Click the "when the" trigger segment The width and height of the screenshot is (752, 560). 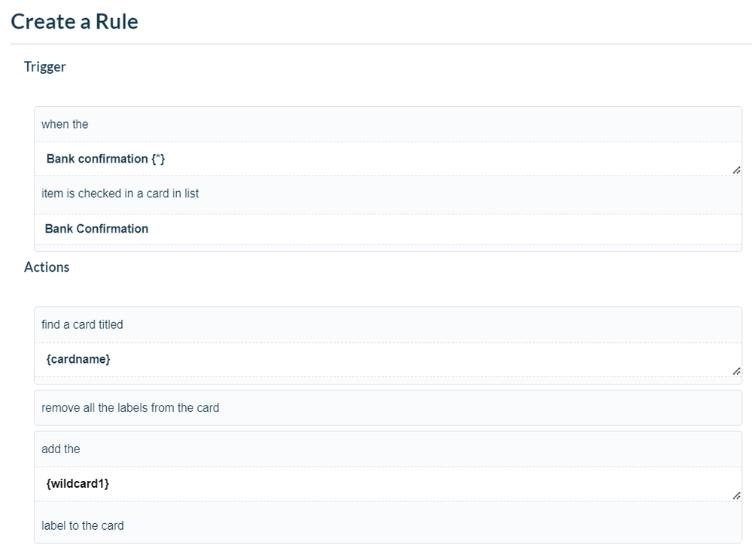[63, 124]
